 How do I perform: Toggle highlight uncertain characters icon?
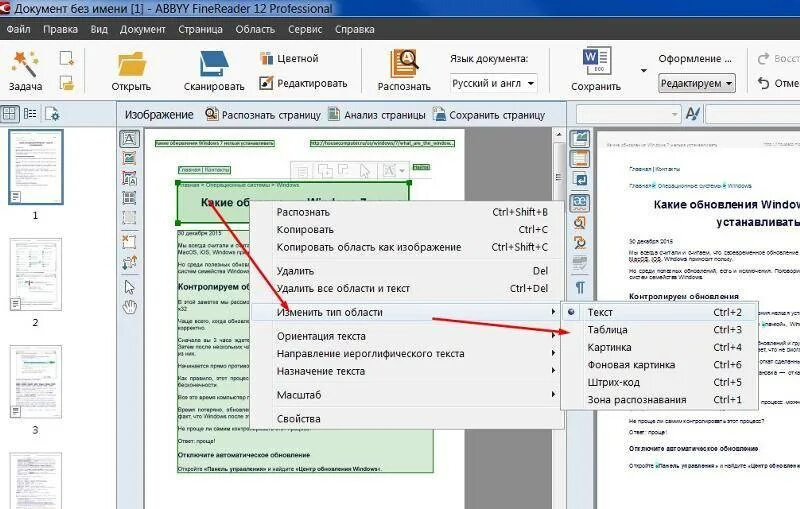coord(580,202)
